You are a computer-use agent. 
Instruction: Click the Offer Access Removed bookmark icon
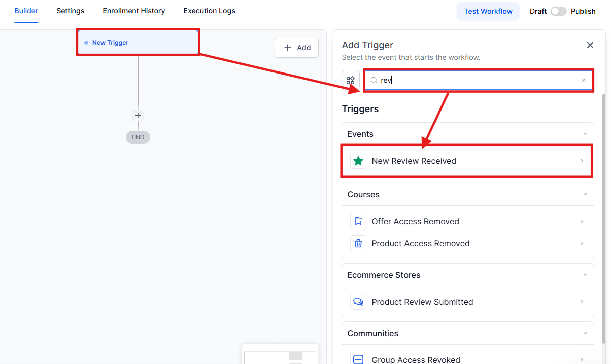coord(358,221)
